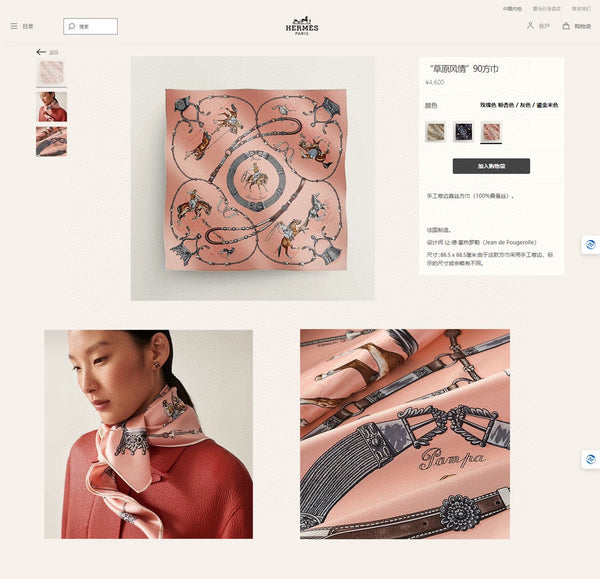The image size is (600, 579).
Task: Click the back arrow icon
Action: 41,52
